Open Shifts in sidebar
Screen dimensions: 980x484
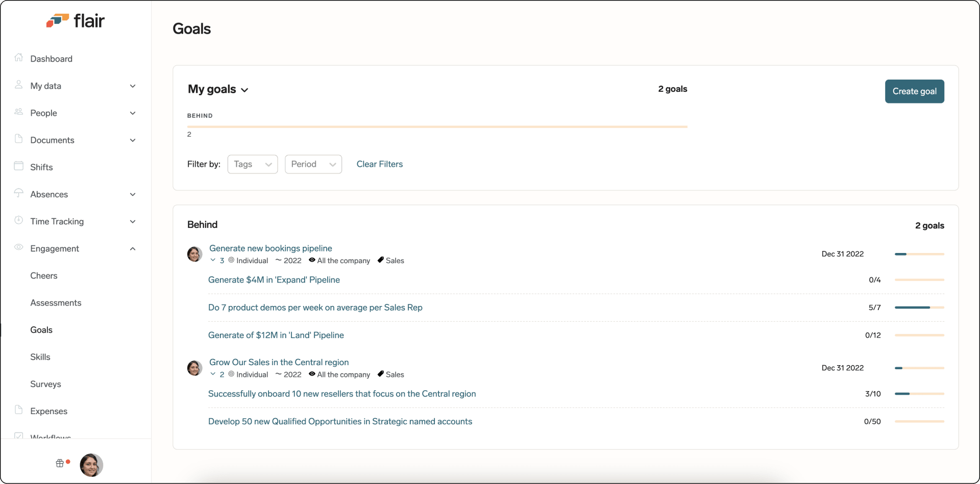point(41,167)
